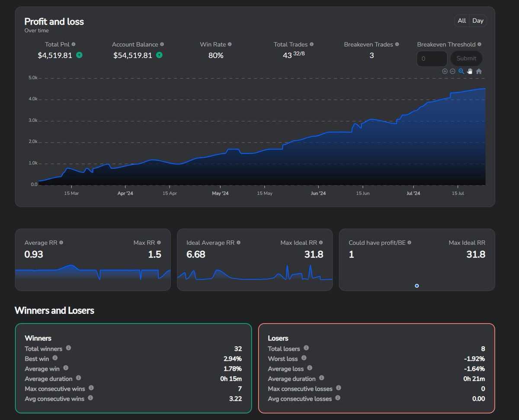Click green arrow icon next to $54,519.81
519x420 pixels.
[x=159, y=55]
